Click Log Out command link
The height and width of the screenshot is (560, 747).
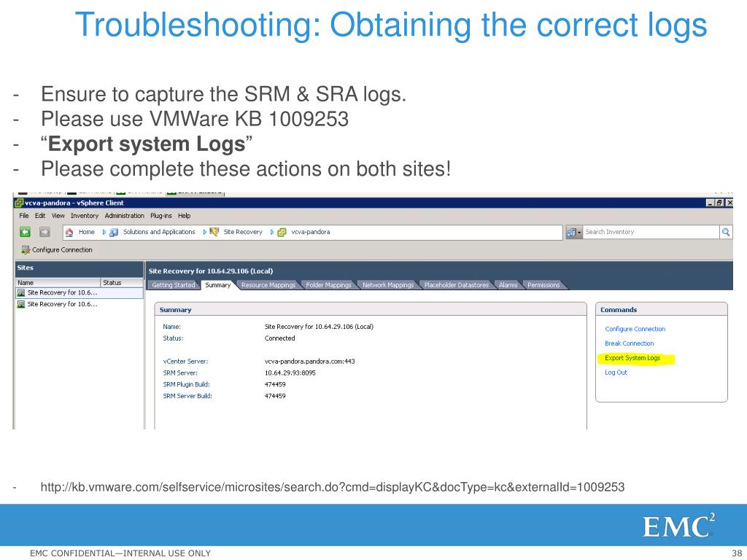[616, 373]
